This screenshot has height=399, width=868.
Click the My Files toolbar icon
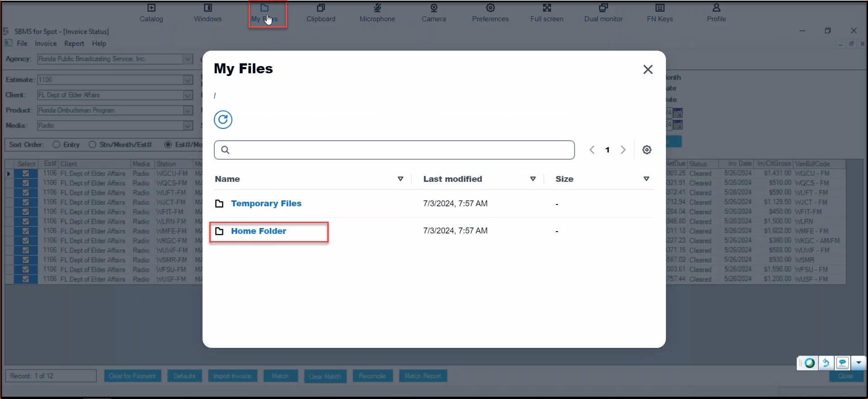click(x=264, y=8)
